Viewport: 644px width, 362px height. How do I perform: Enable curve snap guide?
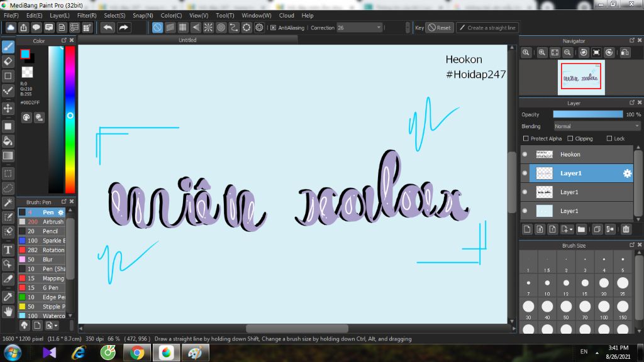pyautogui.click(x=234, y=28)
